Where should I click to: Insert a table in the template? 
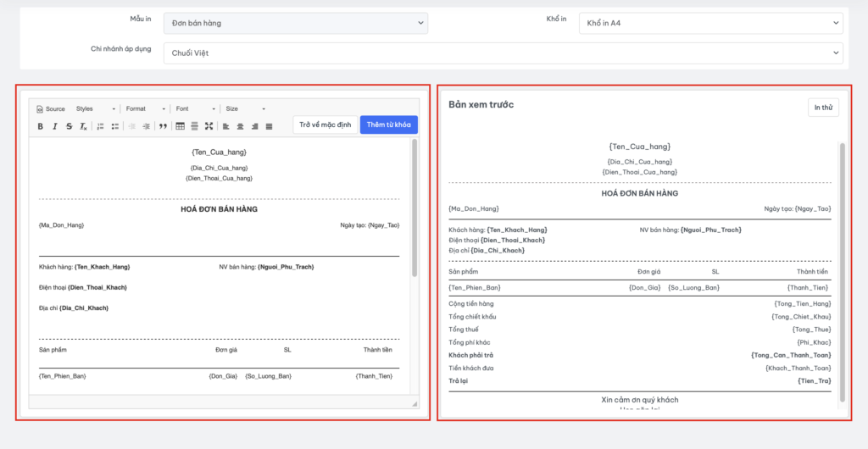pos(180,126)
